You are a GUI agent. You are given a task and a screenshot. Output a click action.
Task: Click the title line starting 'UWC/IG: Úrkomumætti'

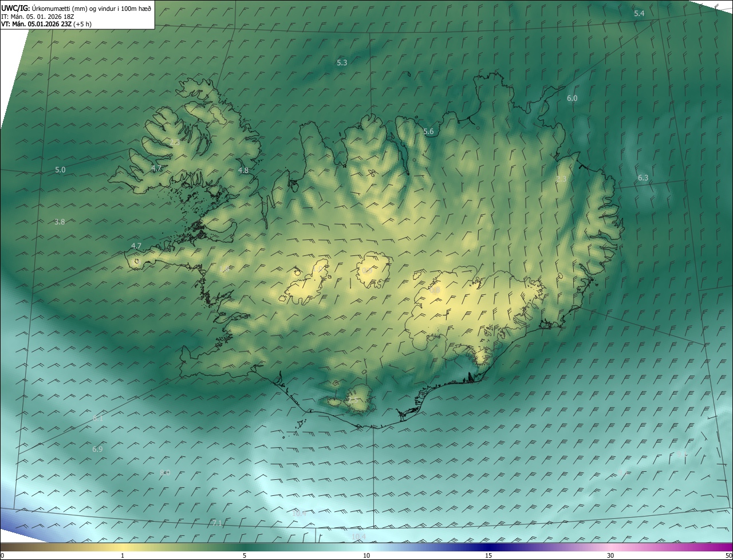click(76, 8)
